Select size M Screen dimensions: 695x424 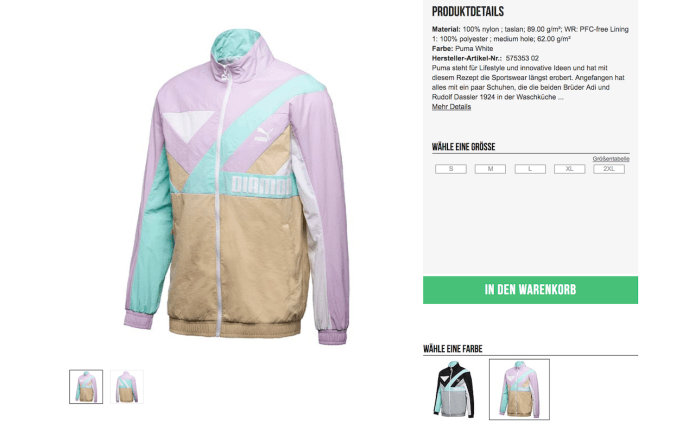[x=490, y=169]
